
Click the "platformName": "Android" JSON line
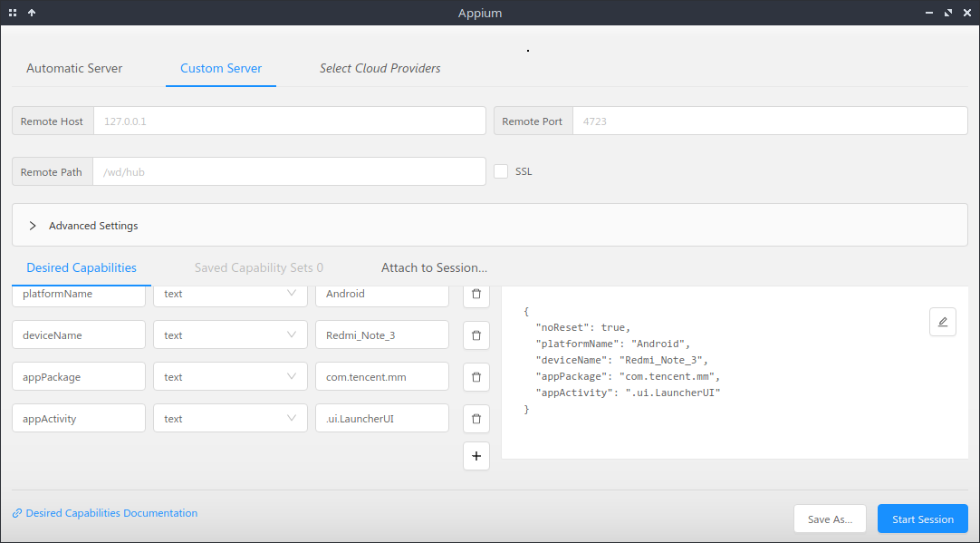(x=612, y=344)
